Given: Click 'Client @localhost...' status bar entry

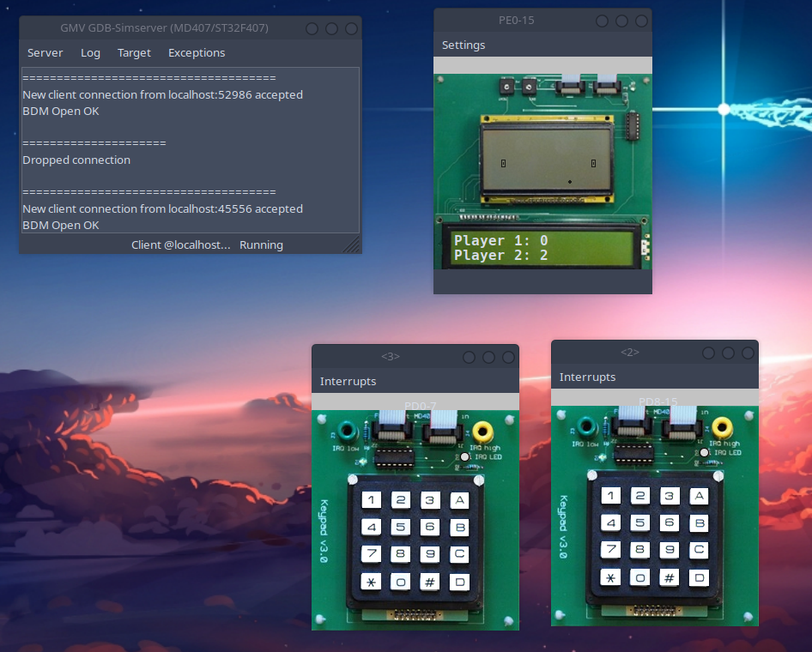Looking at the screenshot, I should pyautogui.click(x=181, y=244).
